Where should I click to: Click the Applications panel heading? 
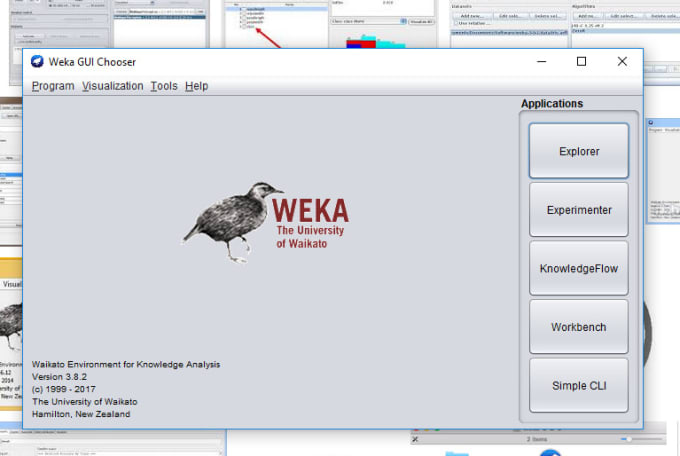pyautogui.click(x=552, y=104)
